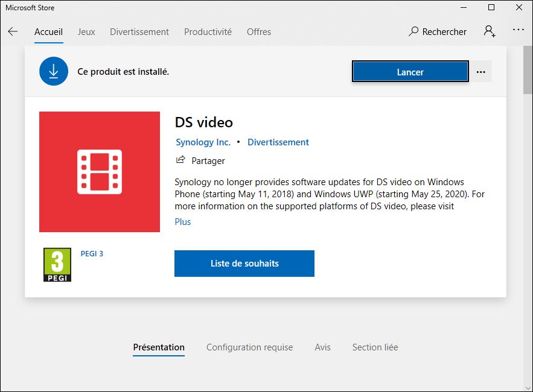
Task: Select the Productivité tab
Action: click(x=208, y=32)
